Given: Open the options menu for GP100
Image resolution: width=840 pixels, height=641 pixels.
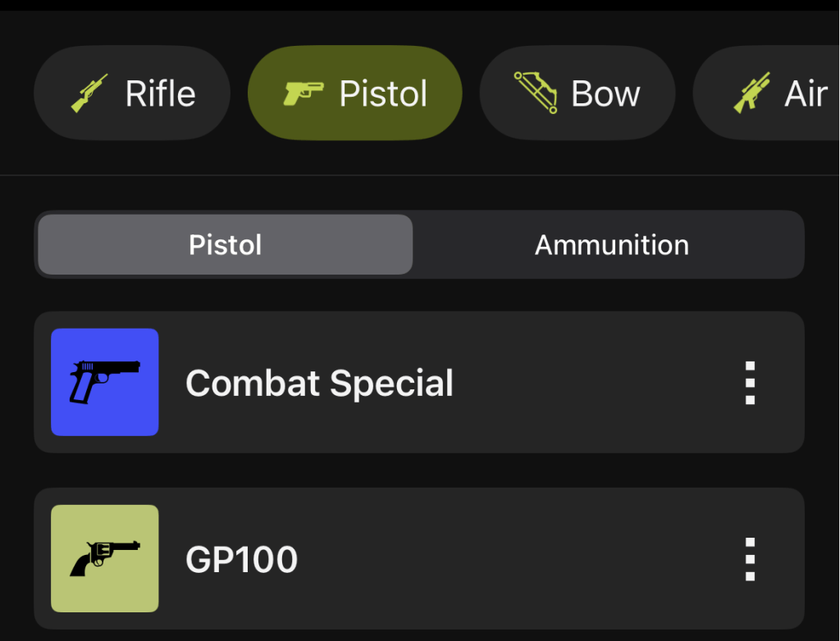Looking at the screenshot, I should pos(749,558).
